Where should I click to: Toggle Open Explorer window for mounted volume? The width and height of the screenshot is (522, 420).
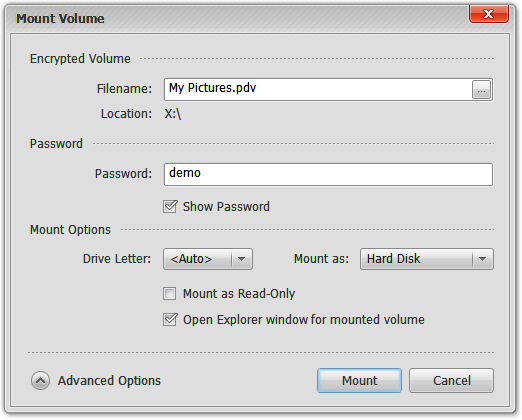tap(170, 319)
